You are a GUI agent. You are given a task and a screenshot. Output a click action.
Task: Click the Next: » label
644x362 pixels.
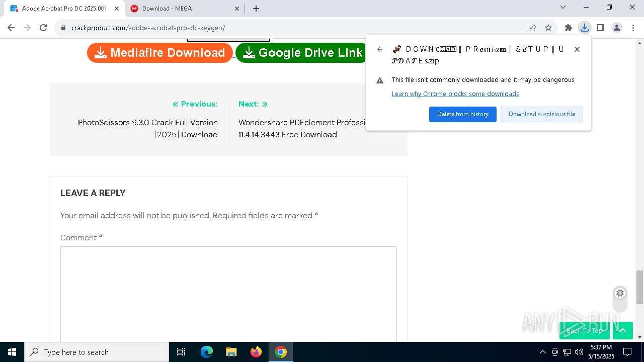pos(253,104)
